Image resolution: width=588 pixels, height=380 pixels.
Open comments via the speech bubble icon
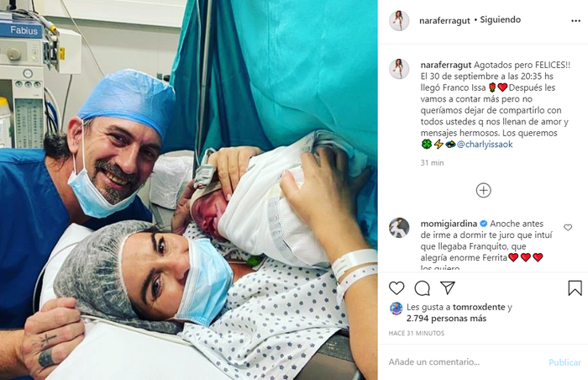coord(423,288)
